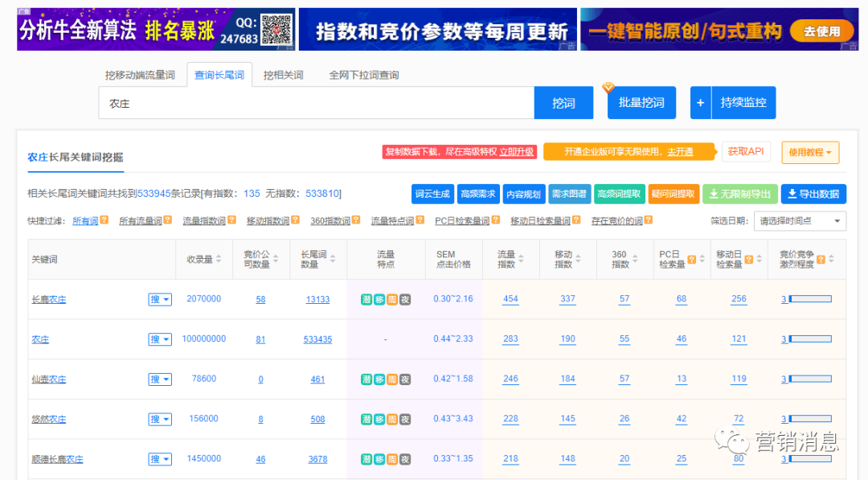Open help icon beside 360指数词 filter

(356, 219)
